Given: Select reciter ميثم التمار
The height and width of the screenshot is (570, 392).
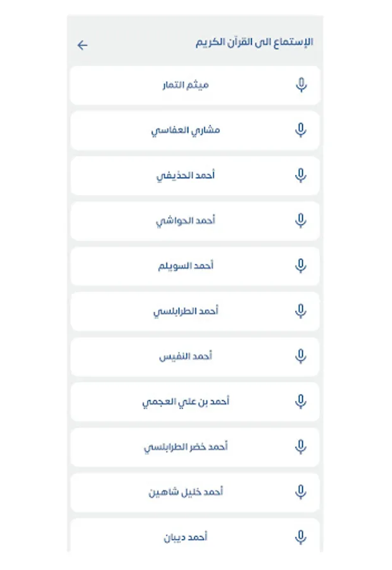Looking at the screenshot, I should [185, 85].
